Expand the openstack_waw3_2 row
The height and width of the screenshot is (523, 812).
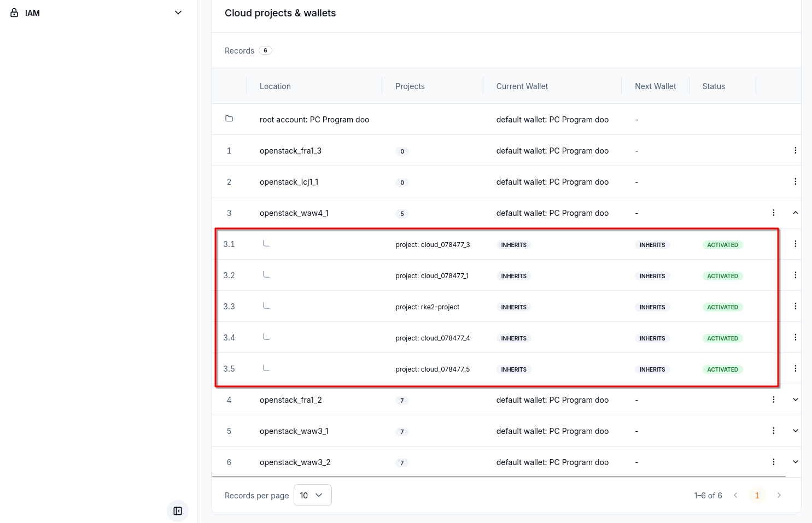click(796, 462)
